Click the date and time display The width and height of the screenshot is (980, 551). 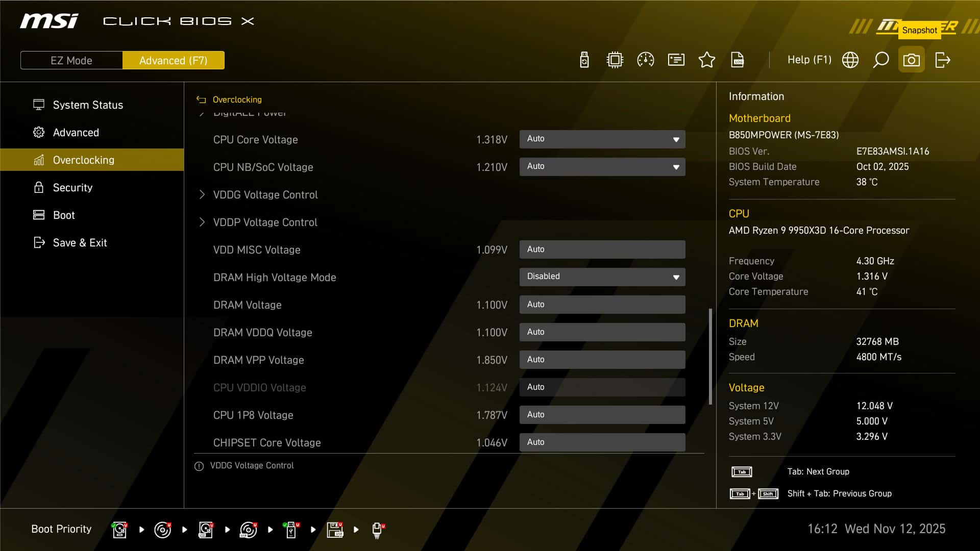coord(876,529)
